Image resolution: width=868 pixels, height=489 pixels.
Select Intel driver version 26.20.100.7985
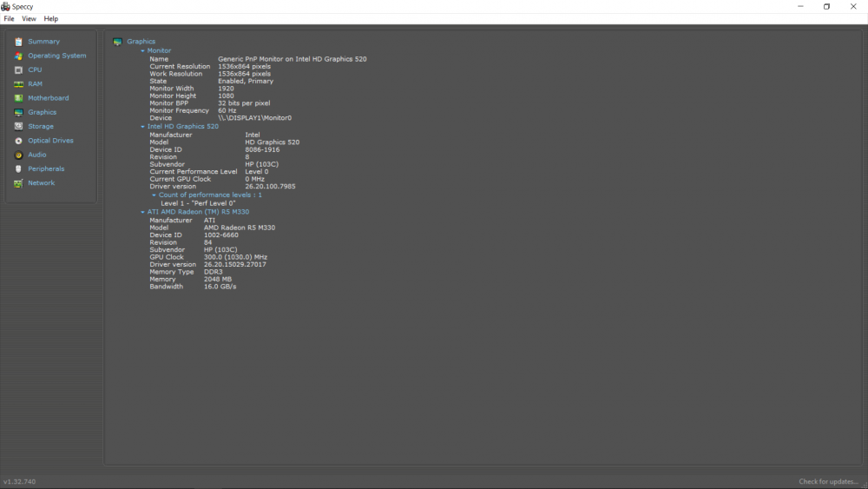pos(270,186)
